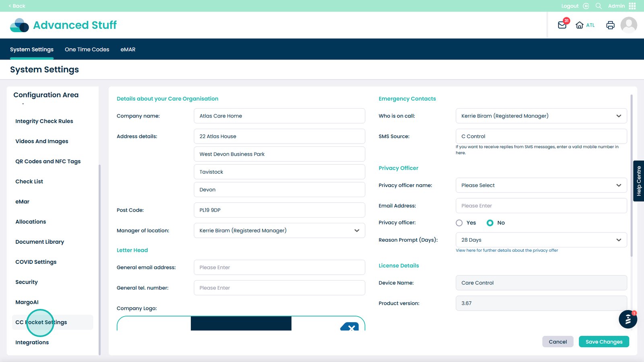Click the Company name input field
644x362 pixels.
coord(279,116)
